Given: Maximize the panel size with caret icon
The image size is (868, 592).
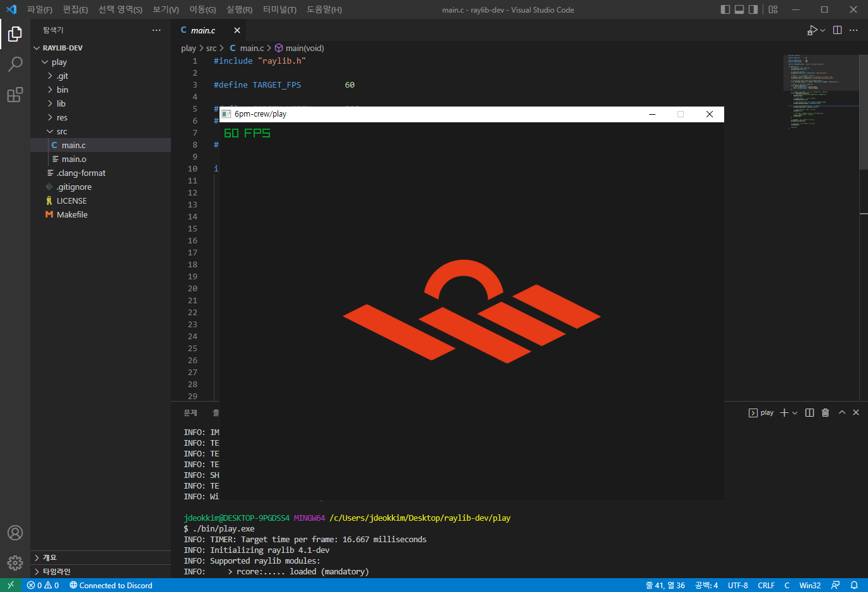Looking at the screenshot, I should (x=842, y=412).
